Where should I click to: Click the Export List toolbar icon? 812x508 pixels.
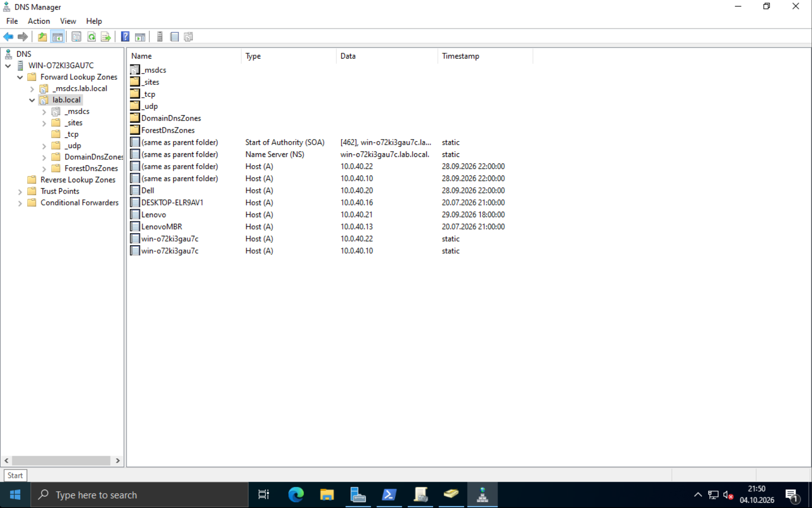coord(106,37)
